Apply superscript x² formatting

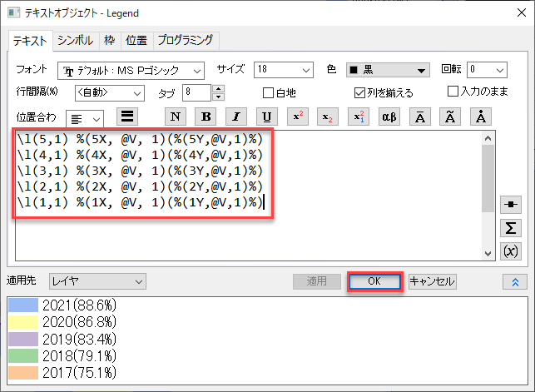298,117
